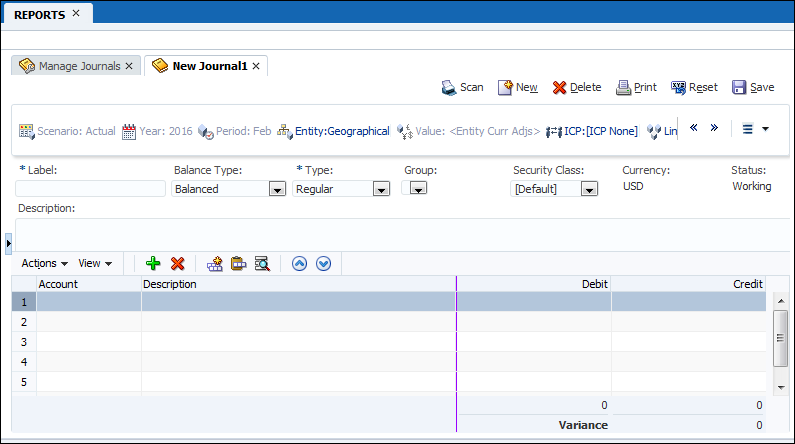Click the ICP dimension icon
The image size is (795, 444).
tap(554, 132)
